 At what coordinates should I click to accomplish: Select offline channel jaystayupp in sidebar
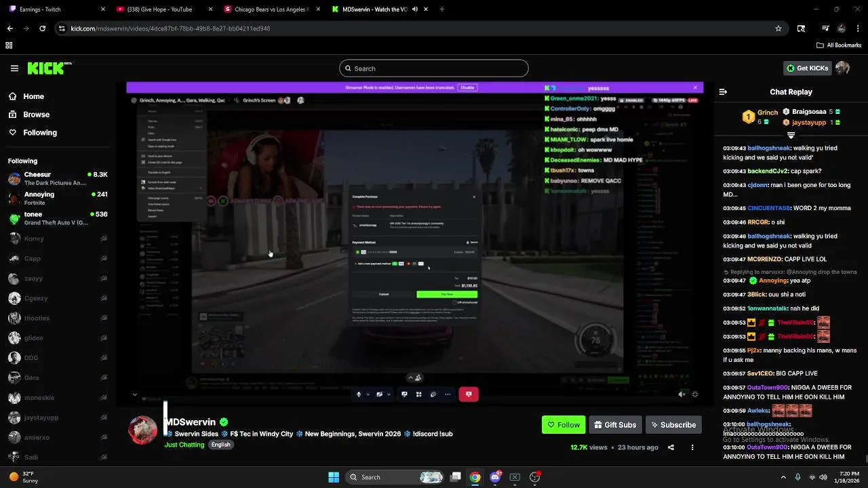click(x=58, y=418)
